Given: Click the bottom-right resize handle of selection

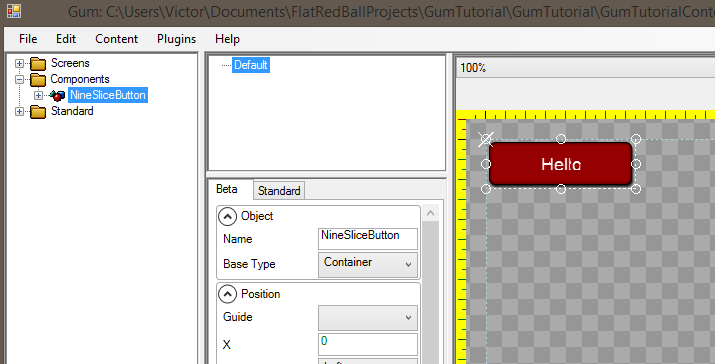Looking at the screenshot, I should (x=636, y=188).
